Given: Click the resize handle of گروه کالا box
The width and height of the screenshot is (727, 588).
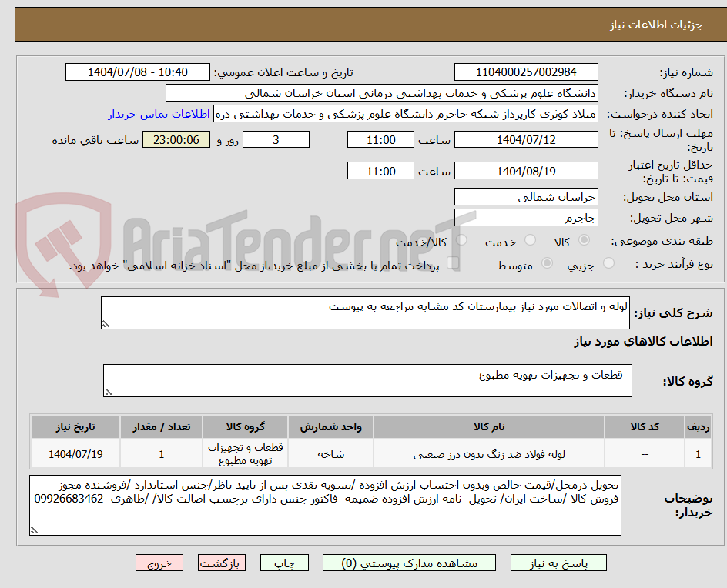Looking at the screenshot, I should [108, 389].
